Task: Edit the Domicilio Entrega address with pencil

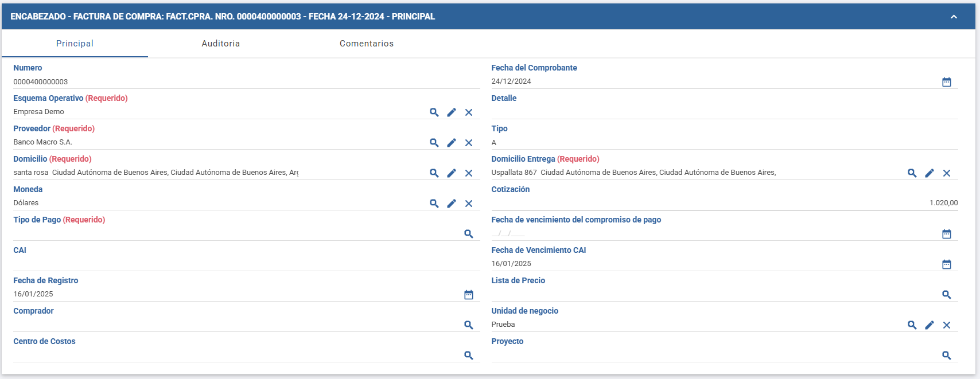Action: (x=930, y=173)
